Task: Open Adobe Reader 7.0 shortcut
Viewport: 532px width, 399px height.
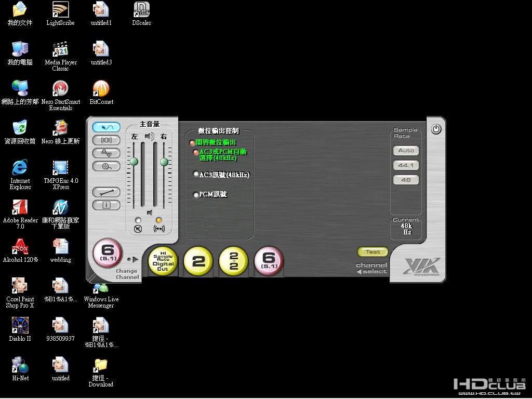Action: [20, 214]
